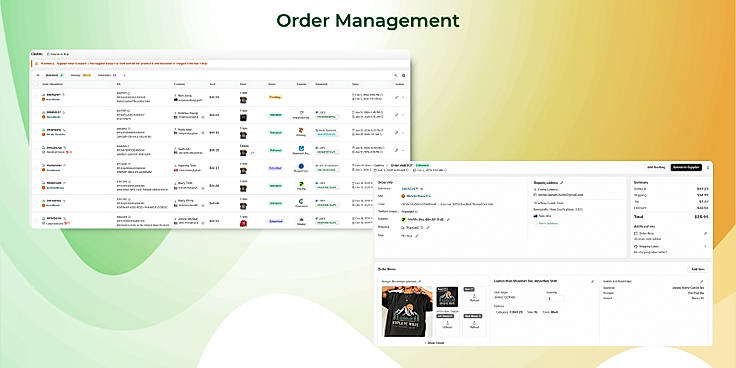Click the customer email in Shipping address

coord(560,194)
